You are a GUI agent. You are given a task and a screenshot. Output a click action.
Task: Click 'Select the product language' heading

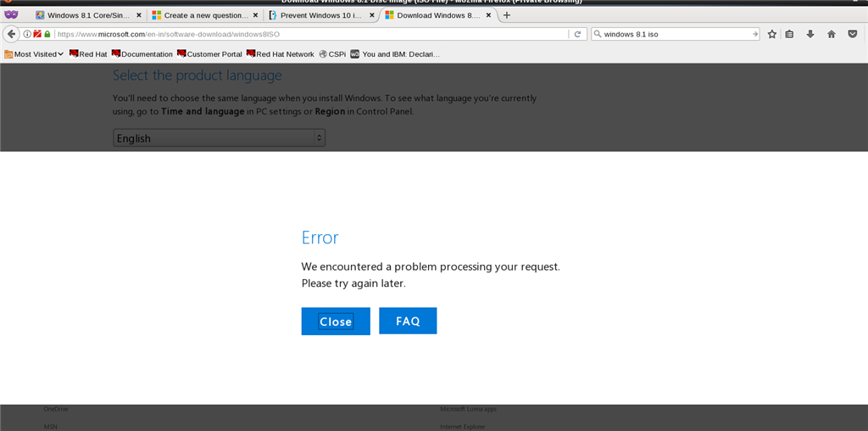(x=197, y=76)
